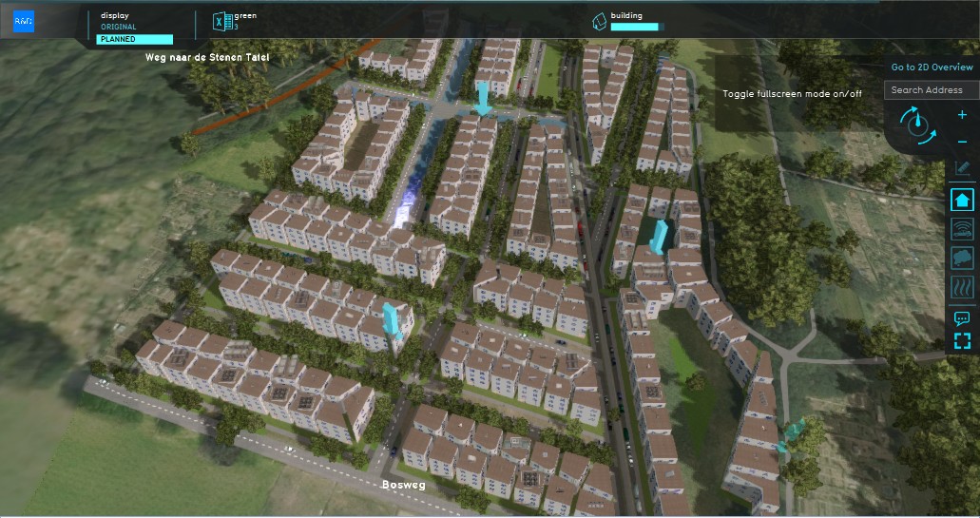Click the blue R&D stakeholder logo
Image resolution: width=980 pixels, height=518 pixels.
point(23,21)
